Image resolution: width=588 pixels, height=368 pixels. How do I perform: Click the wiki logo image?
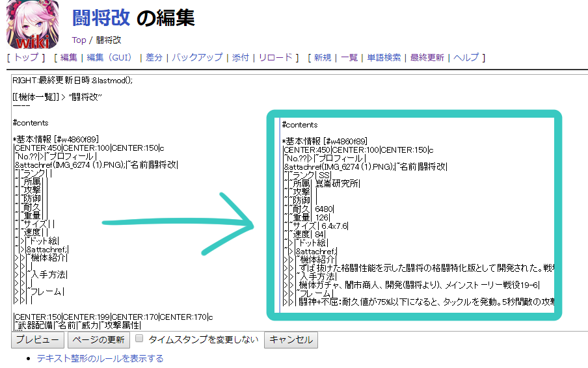(33, 24)
